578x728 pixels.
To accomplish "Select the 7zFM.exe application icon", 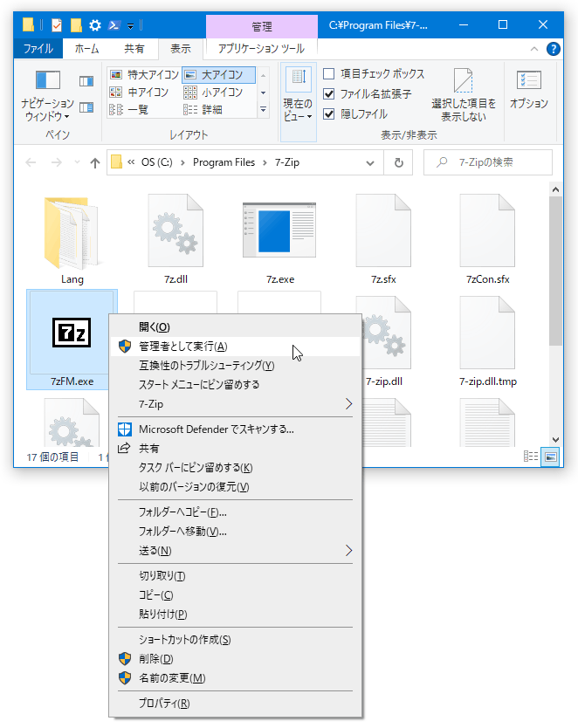I will [72, 333].
